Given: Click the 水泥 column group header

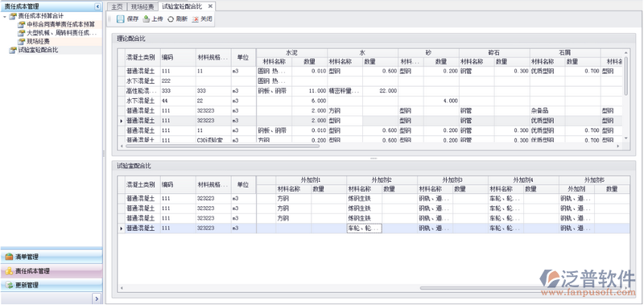Looking at the screenshot, I should [x=291, y=53].
